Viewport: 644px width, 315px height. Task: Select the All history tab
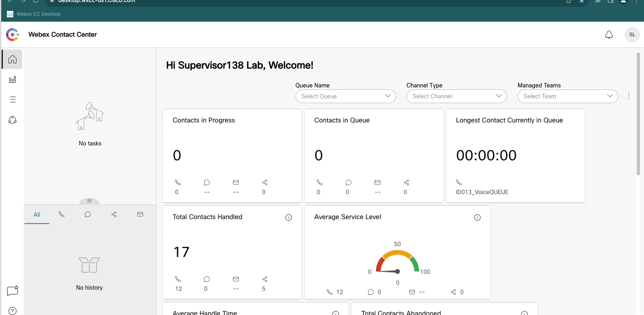[x=37, y=215]
